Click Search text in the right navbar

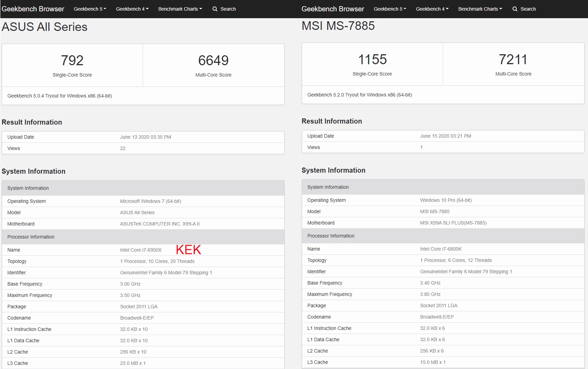pyautogui.click(x=528, y=9)
